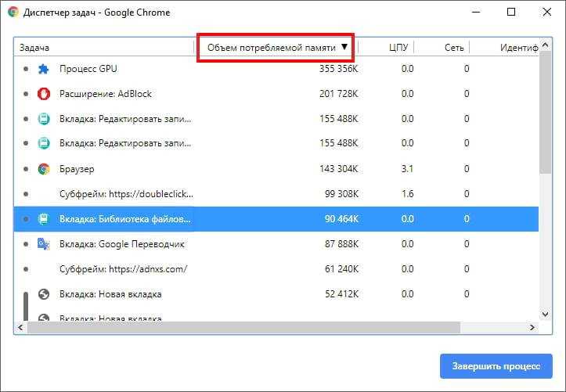566x392 pixels.
Task: Click vertical scrollbar down arrow
Action: [x=546, y=315]
